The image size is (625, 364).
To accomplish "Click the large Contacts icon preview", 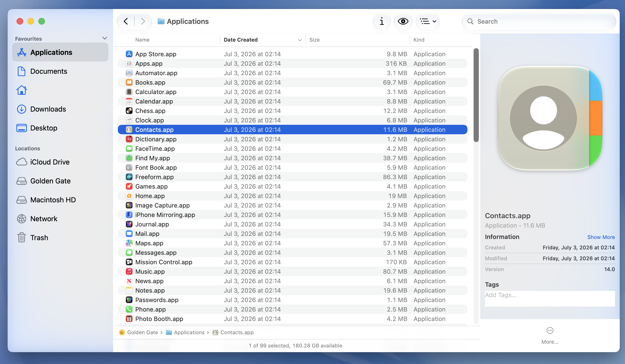I will pyautogui.click(x=550, y=118).
